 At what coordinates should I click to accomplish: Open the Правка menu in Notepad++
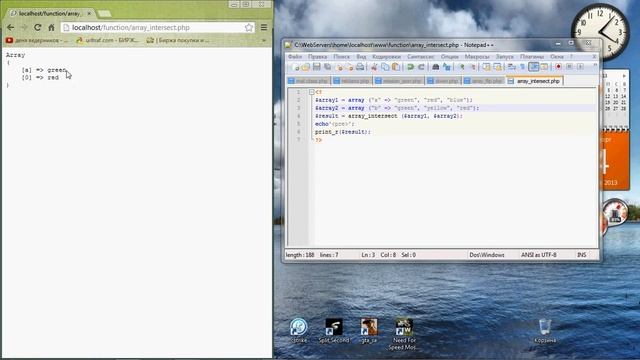coord(318,57)
